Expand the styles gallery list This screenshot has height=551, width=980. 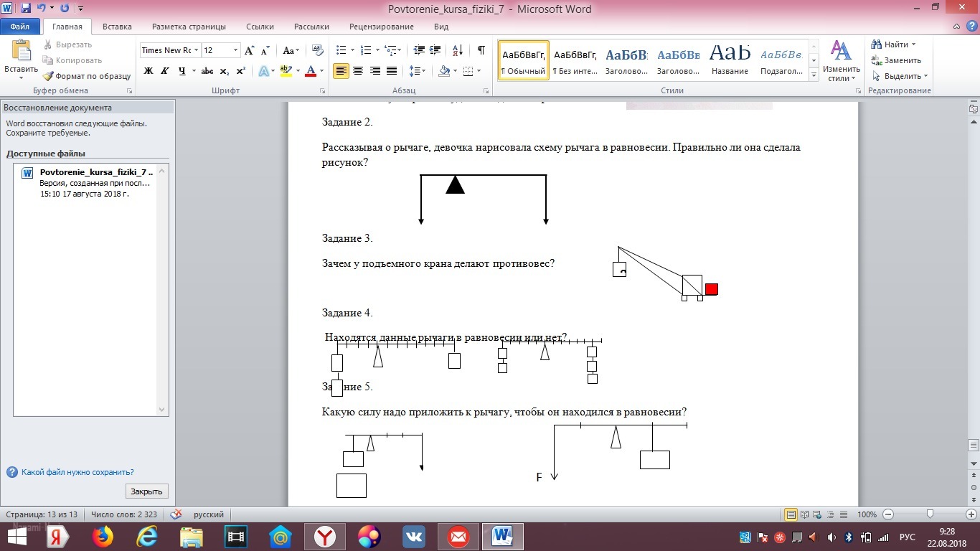(814, 75)
